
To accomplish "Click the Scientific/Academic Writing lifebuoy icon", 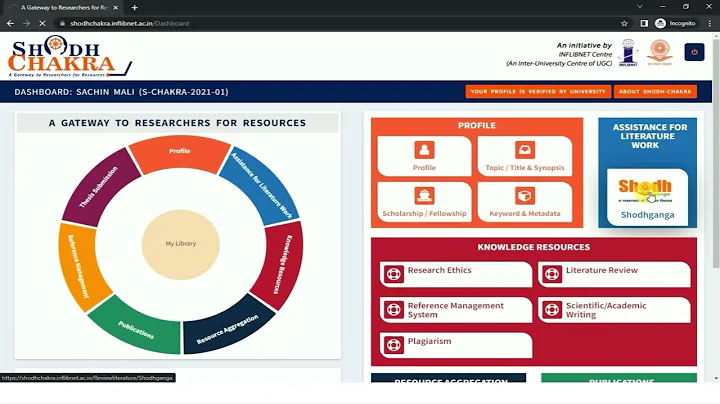I will point(552,310).
